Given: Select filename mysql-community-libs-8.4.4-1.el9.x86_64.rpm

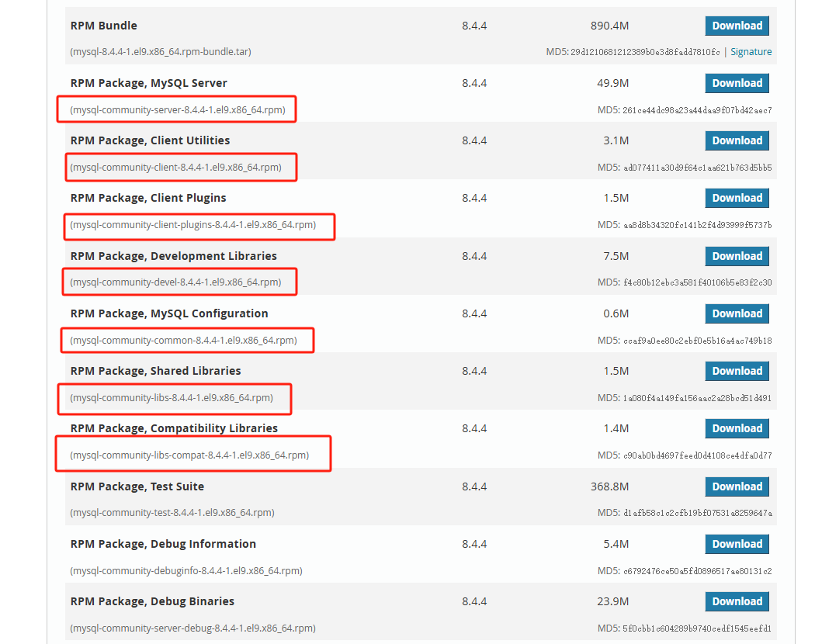Looking at the screenshot, I should click(x=172, y=397).
